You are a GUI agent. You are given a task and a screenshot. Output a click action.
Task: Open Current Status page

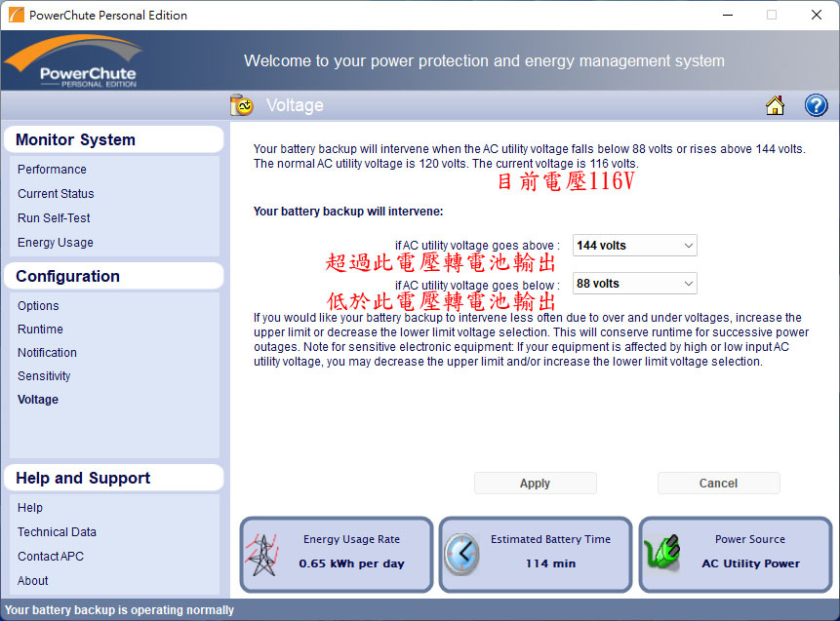pyautogui.click(x=56, y=194)
